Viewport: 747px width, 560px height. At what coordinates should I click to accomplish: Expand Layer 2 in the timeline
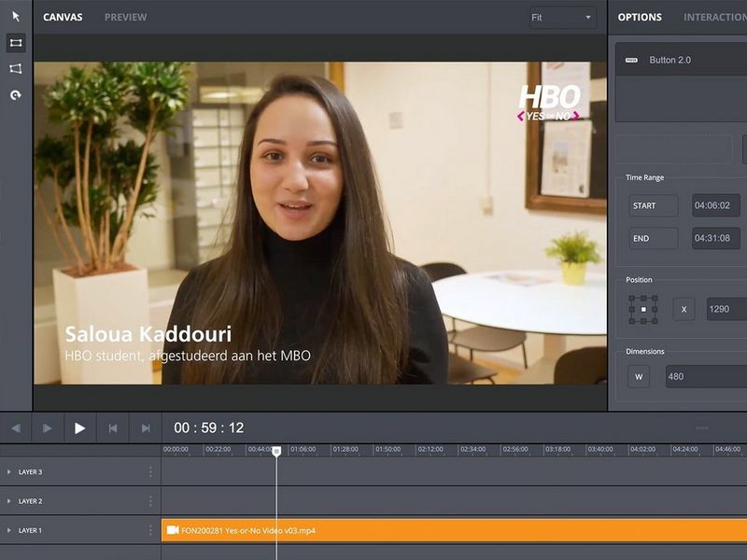9,501
